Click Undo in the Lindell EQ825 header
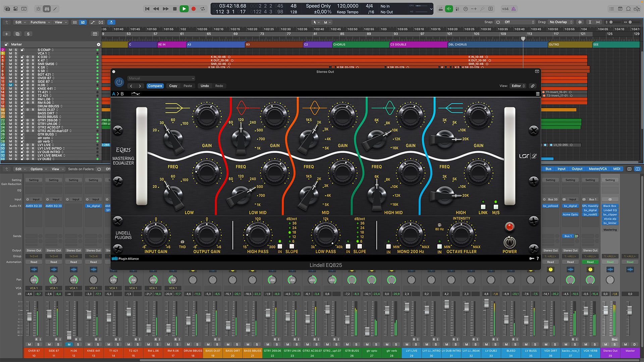The image size is (644, 362). point(205,86)
